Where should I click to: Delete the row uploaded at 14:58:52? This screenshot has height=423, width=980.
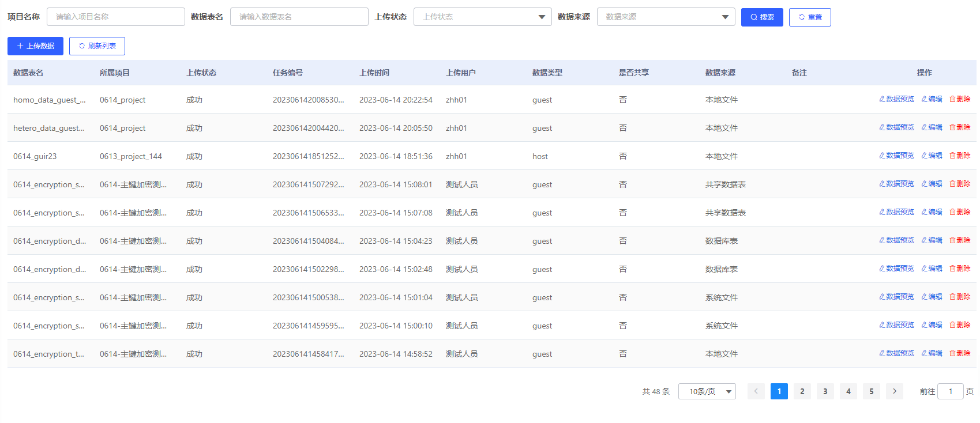tap(960, 353)
